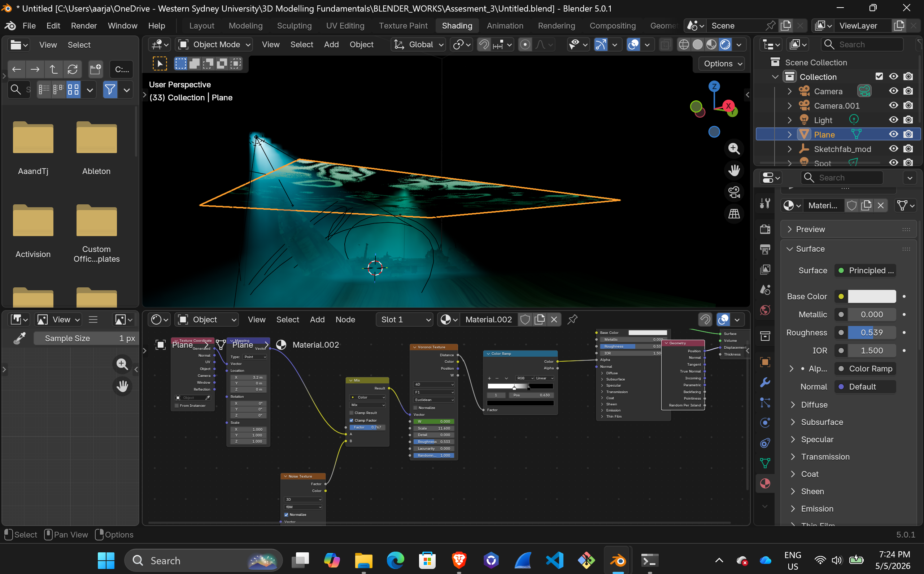The height and width of the screenshot is (574, 924).
Task: Open the Output properties tab icon
Action: click(765, 249)
